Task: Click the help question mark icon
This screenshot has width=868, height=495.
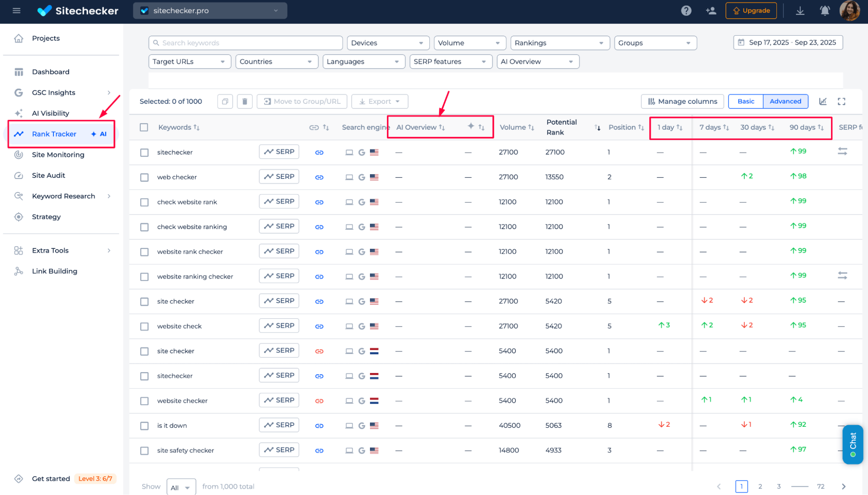Action: [686, 10]
